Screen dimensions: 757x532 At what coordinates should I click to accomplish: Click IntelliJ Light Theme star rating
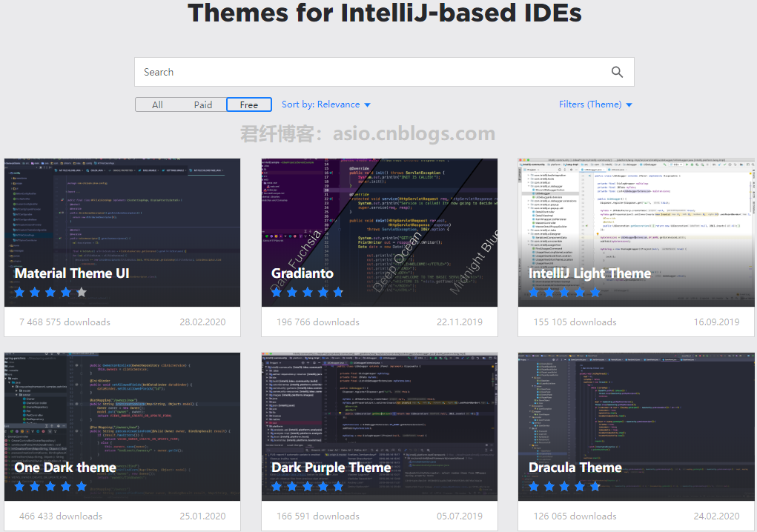point(564,292)
